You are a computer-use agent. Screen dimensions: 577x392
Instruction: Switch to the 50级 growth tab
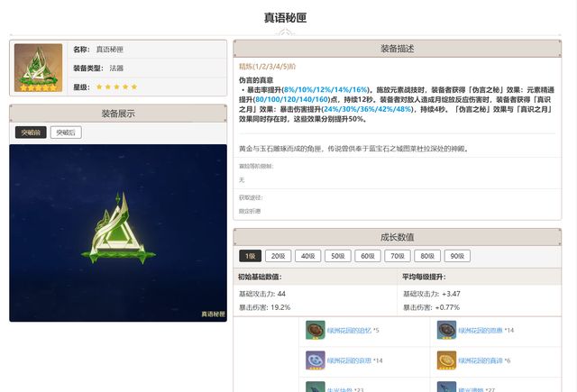[x=338, y=256]
